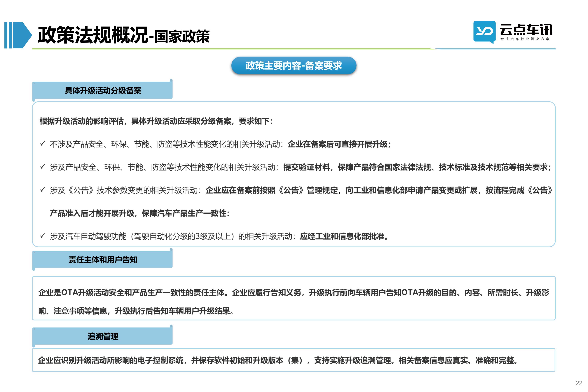Click the 政策主要内容-备案要求 pill button
The image size is (588, 392).
pyautogui.click(x=294, y=65)
